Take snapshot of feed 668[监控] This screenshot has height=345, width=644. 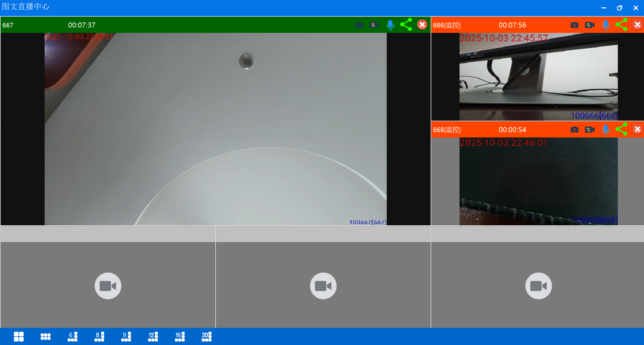pos(574,130)
